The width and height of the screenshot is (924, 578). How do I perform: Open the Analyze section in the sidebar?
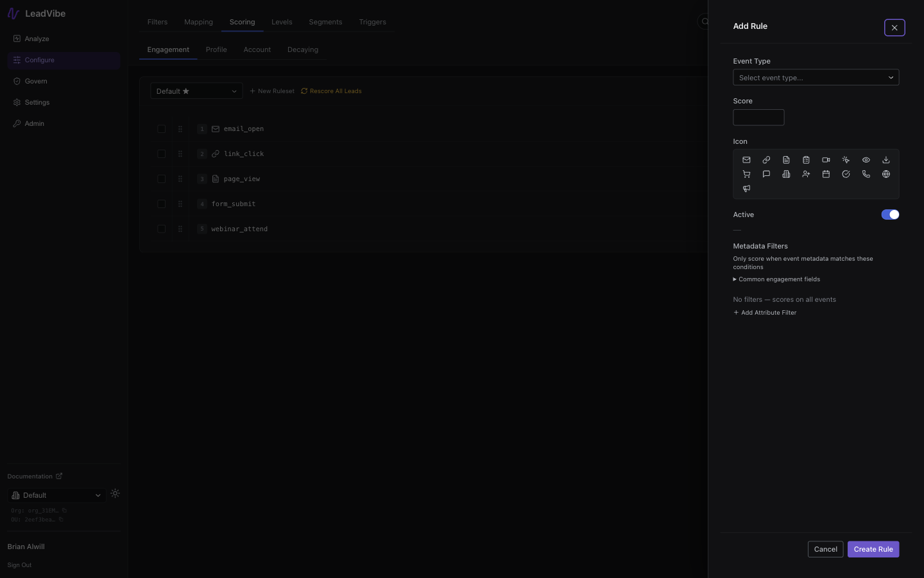click(x=35, y=39)
